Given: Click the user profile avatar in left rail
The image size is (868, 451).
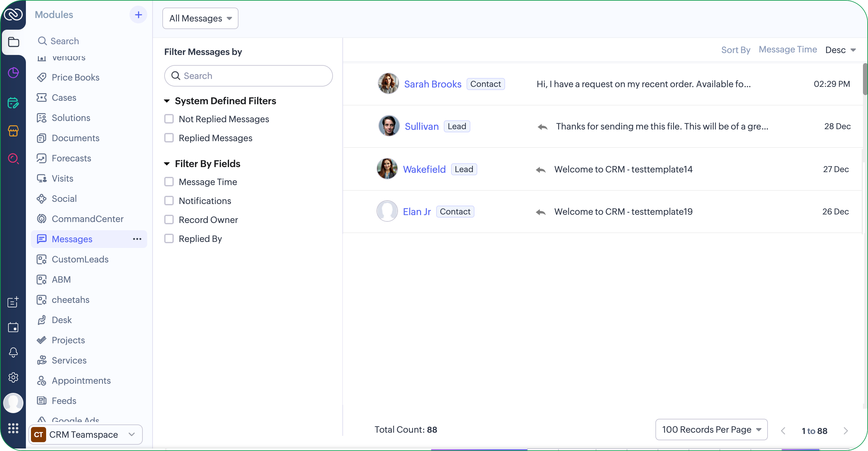Looking at the screenshot, I should coord(13,403).
